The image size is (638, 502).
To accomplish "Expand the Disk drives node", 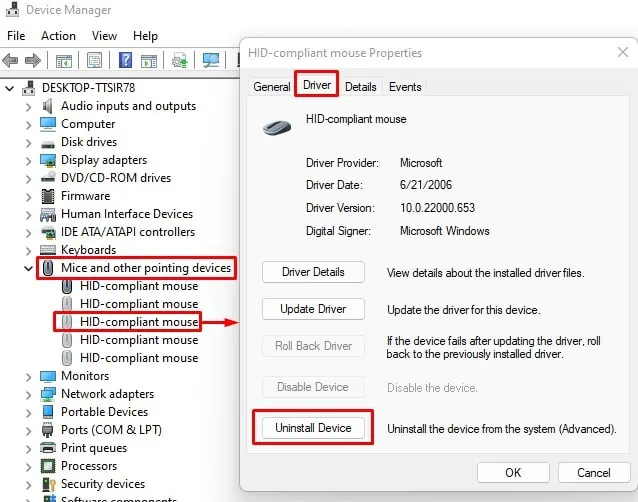I will 28,143.
